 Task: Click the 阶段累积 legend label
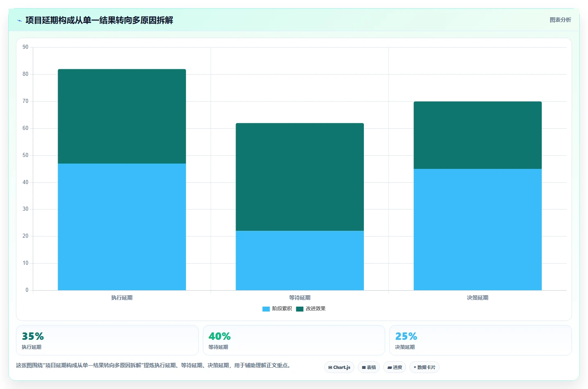pos(282,309)
